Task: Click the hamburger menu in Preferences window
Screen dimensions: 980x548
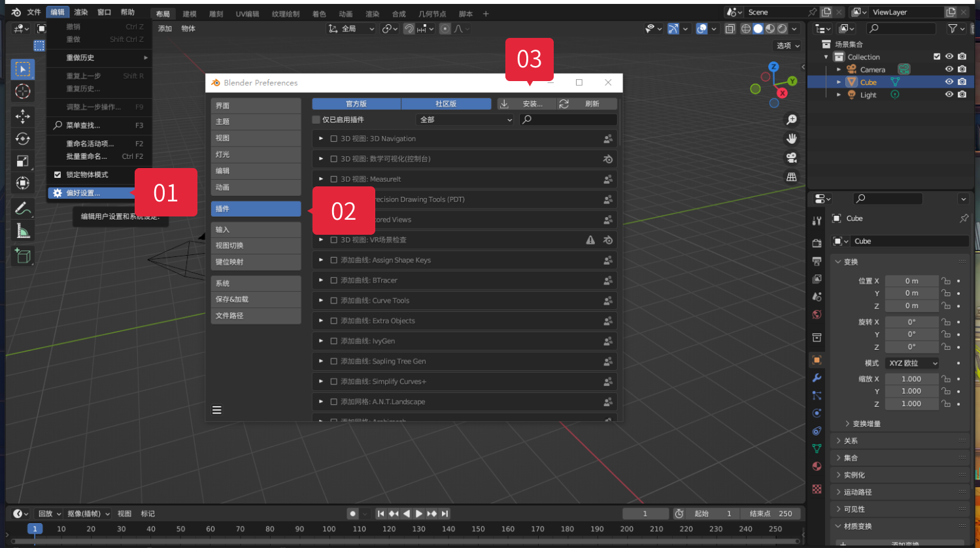Action: click(x=217, y=410)
